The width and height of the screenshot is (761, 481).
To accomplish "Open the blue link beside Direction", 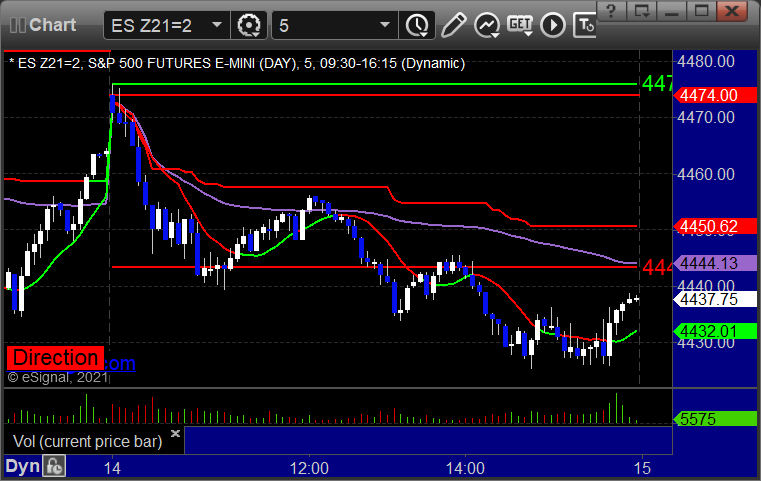I will point(119,363).
